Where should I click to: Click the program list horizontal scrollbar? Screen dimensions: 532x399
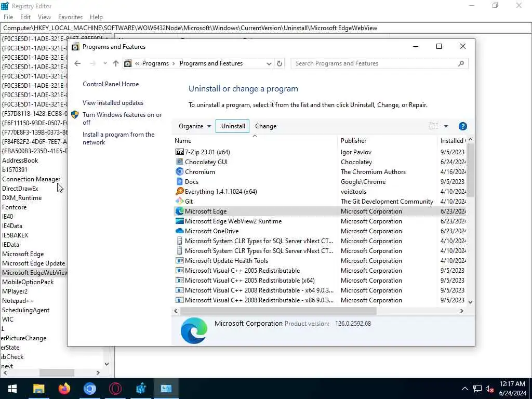coord(278,311)
